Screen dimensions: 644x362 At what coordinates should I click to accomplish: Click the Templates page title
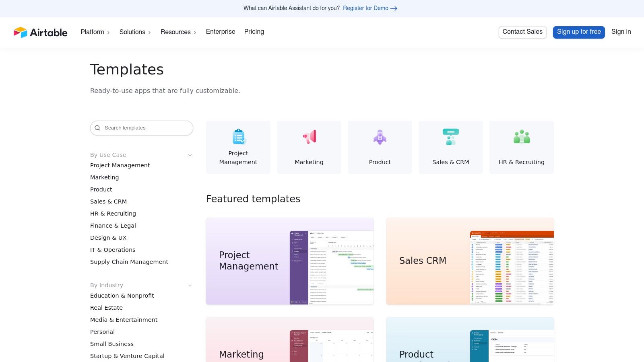(x=127, y=70)
